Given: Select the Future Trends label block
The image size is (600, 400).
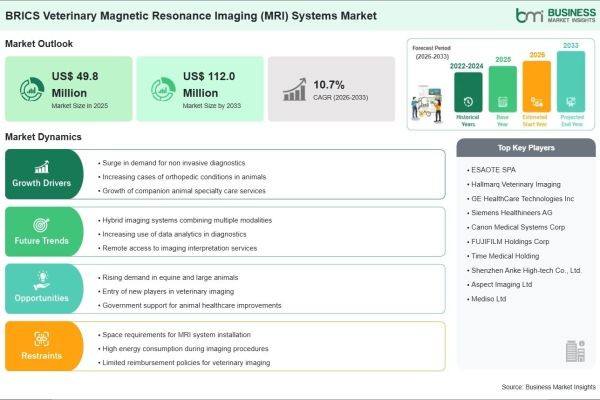Looking at the screenshot, I should 44,232.
